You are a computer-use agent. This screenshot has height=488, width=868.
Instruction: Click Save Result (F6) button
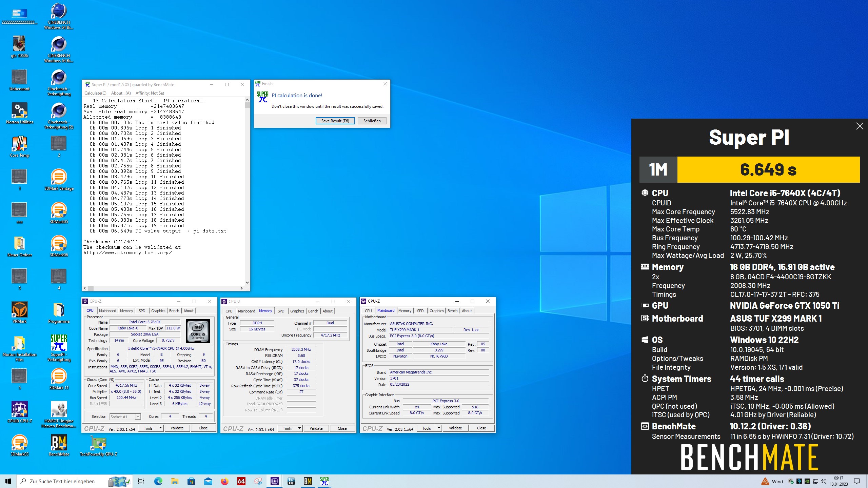(x=335, y=121)
